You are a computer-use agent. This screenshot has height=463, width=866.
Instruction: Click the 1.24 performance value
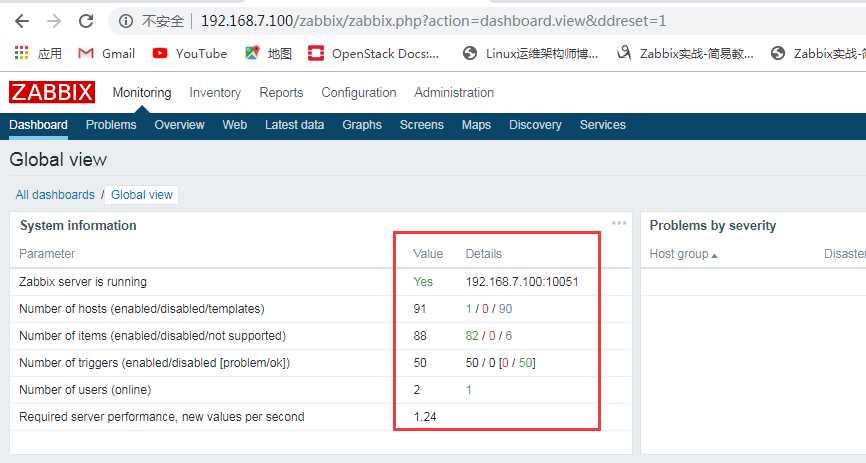[x=425, y=417]
